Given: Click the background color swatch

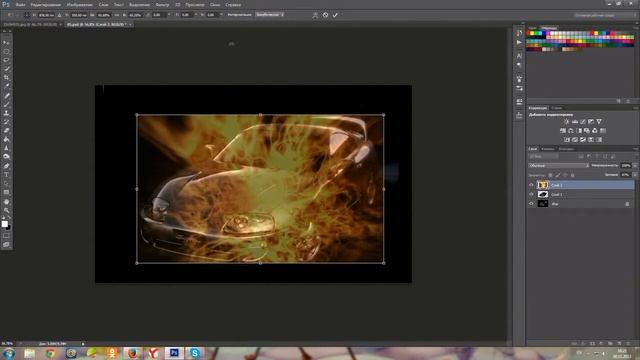Looking at the screenshot, I should point(9,227).
